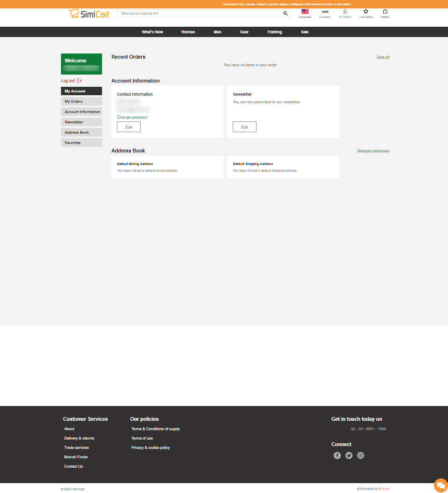Open the Women menu
This screenshot has height=493, width=448.
(188, 32)
